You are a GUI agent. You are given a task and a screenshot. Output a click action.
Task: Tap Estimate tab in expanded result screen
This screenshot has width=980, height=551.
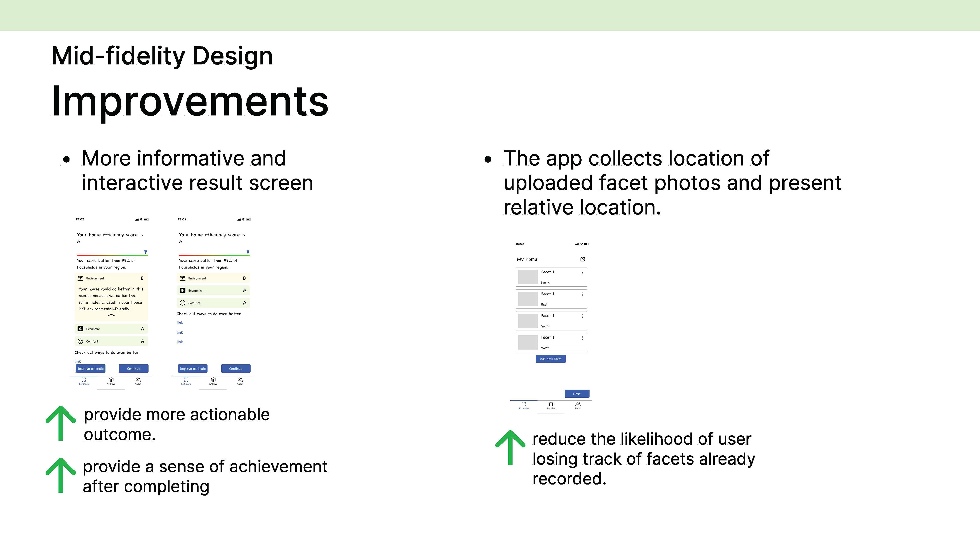click(x=84, y=381)
